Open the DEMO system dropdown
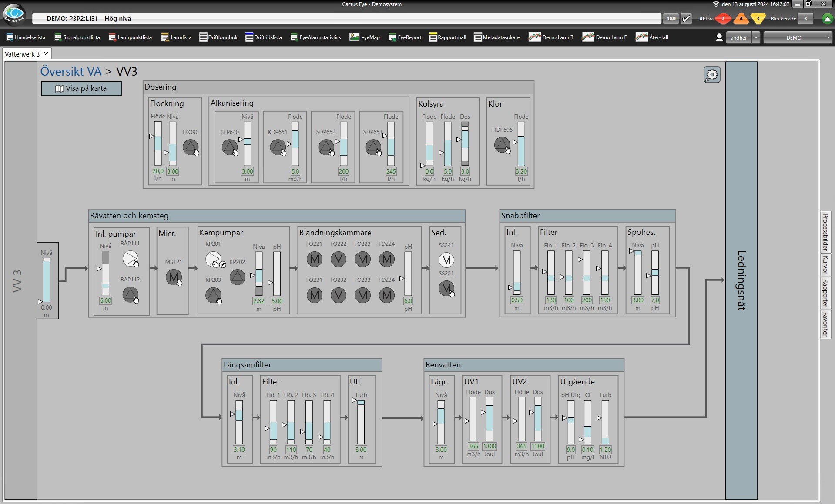 point(797,37)
